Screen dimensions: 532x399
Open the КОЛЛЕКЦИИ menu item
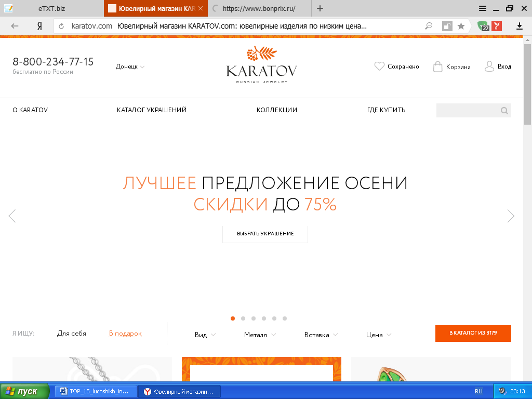pos(277,110)
